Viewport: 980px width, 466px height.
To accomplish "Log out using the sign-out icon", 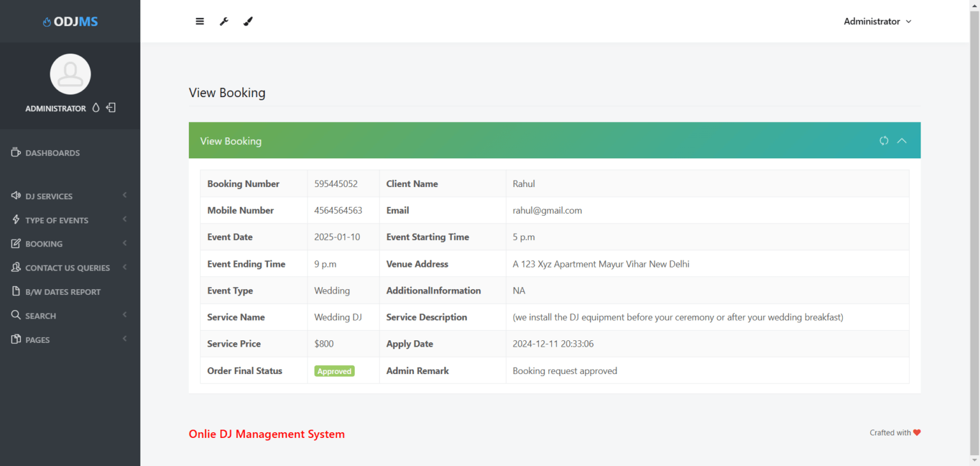I will 110,107.
